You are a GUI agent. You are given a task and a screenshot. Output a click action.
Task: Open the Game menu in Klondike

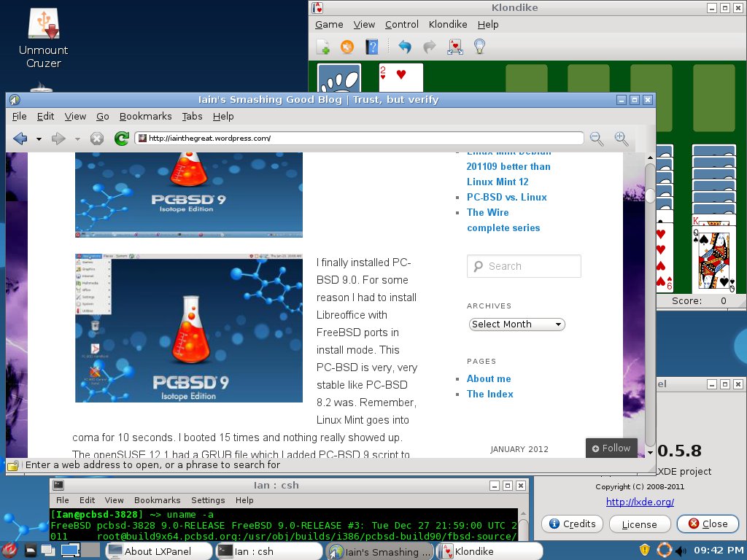(x=329, y=24)
